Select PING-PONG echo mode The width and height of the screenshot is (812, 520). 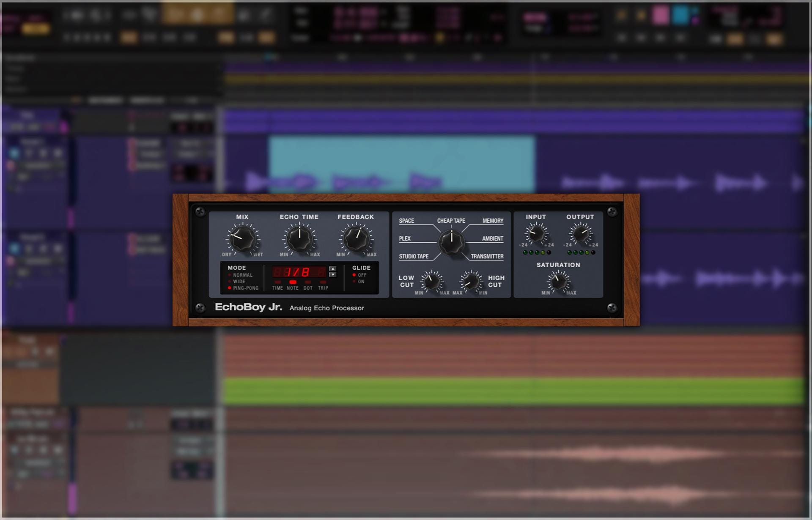[x=243, y=288]
